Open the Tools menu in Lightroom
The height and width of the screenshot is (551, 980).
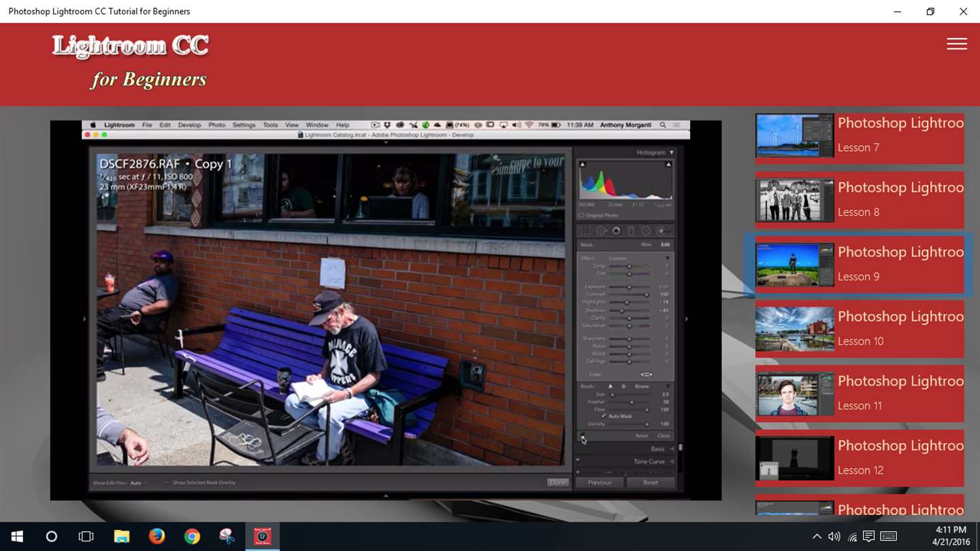pos(270,125)
